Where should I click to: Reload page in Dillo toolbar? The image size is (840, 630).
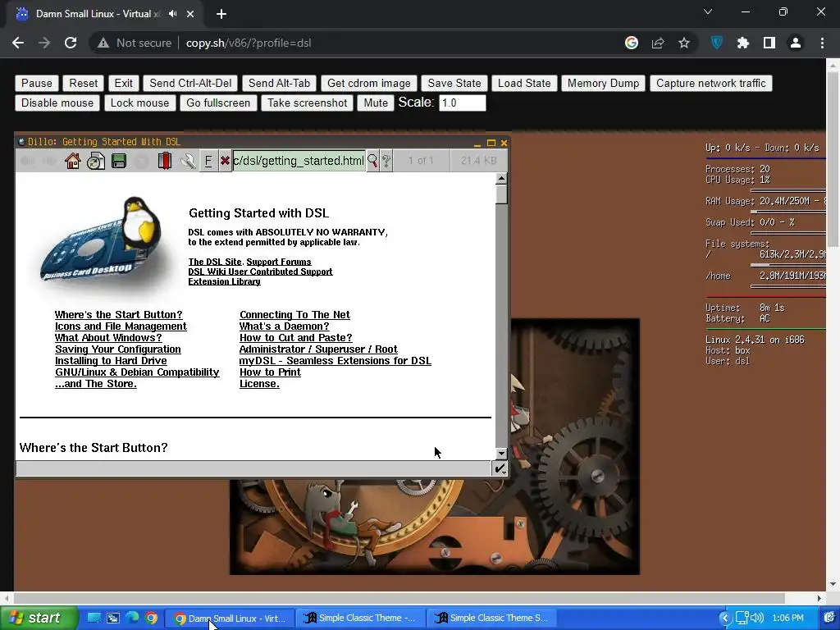(96, 161)
